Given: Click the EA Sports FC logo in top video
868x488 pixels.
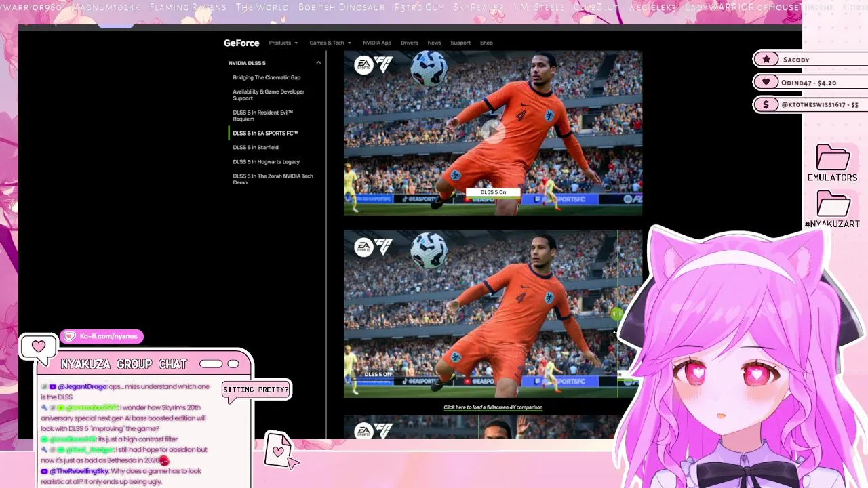Looking at the screenshot, I should 373,65.
